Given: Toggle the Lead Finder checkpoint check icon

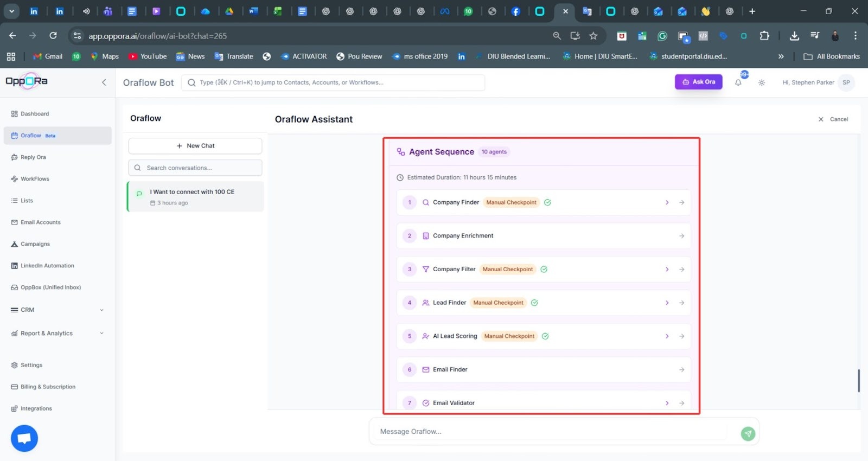Looking at the screenshot, I should [x=534, y=303].
